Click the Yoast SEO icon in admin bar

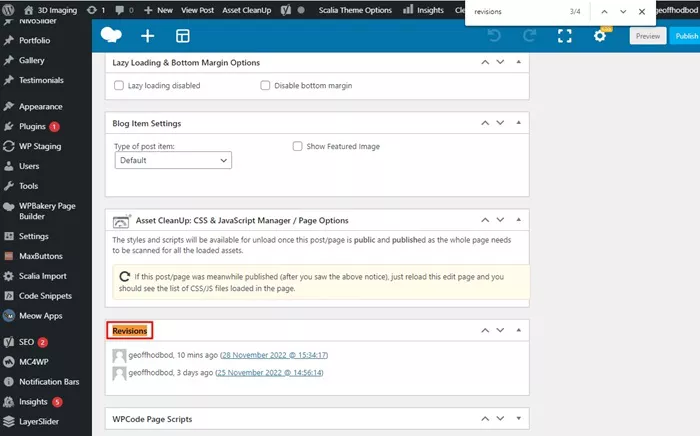click(x=286, y=10)
